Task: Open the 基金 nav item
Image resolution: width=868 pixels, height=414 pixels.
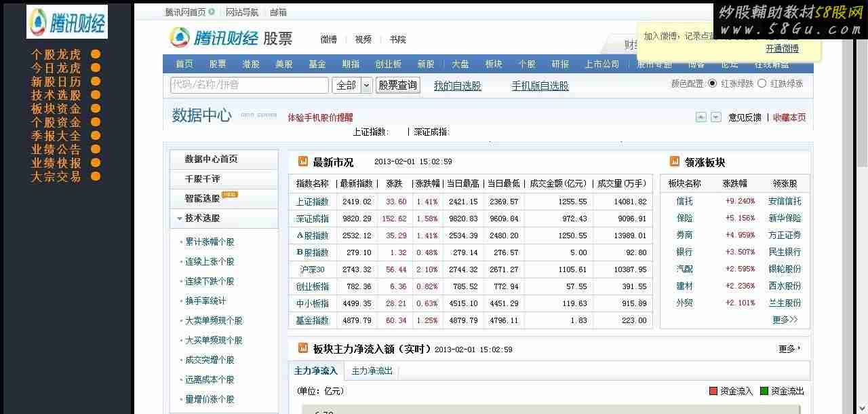Action: pyautogui.click(x=317, y=64)
